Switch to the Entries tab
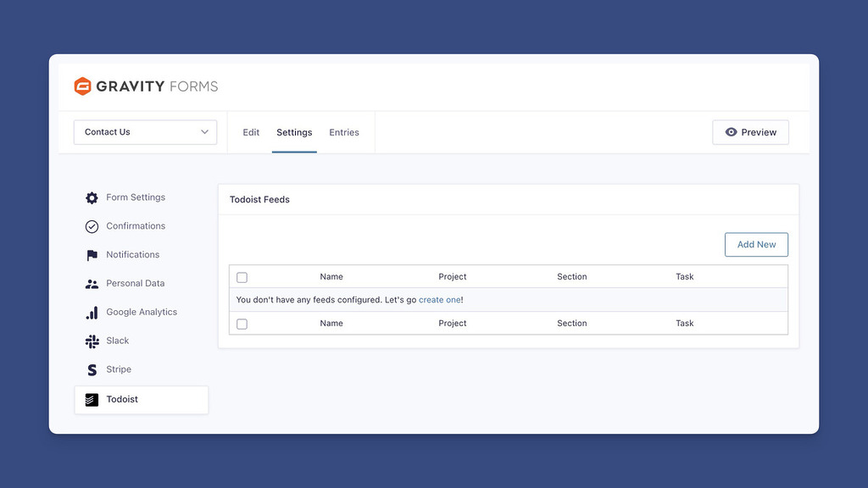The image size is (868, 488). [344, 132]
